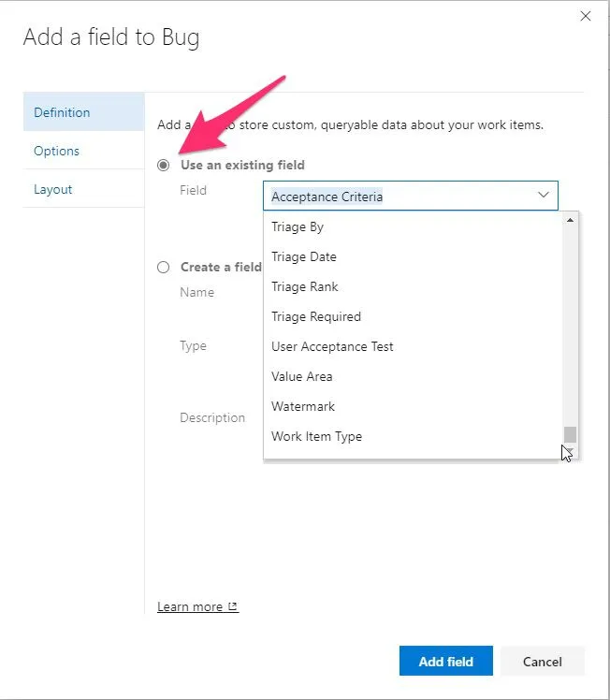Select the Use an existing field radio button
The height and width of the screenshot is (700, 610).
coord(164,165)
